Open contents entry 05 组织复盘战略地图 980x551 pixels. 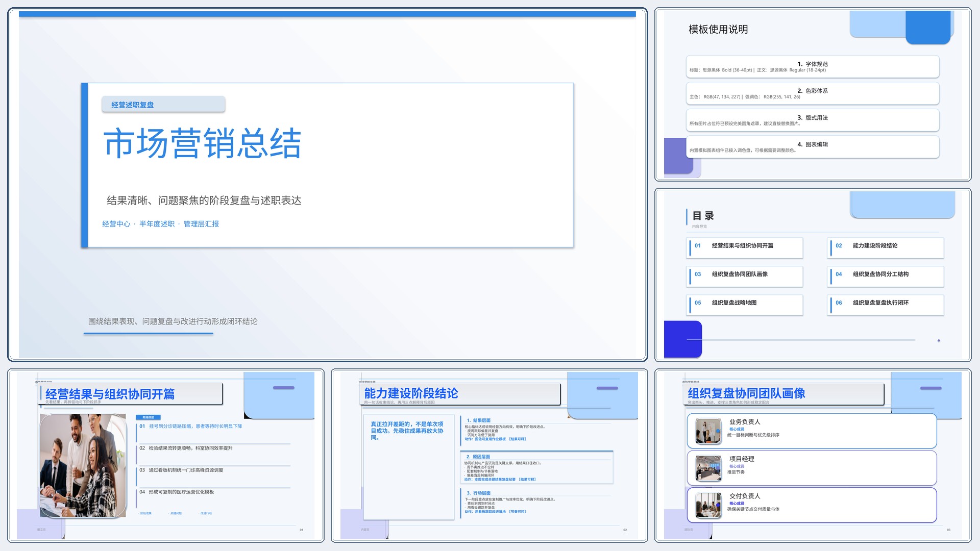point(745,305)
